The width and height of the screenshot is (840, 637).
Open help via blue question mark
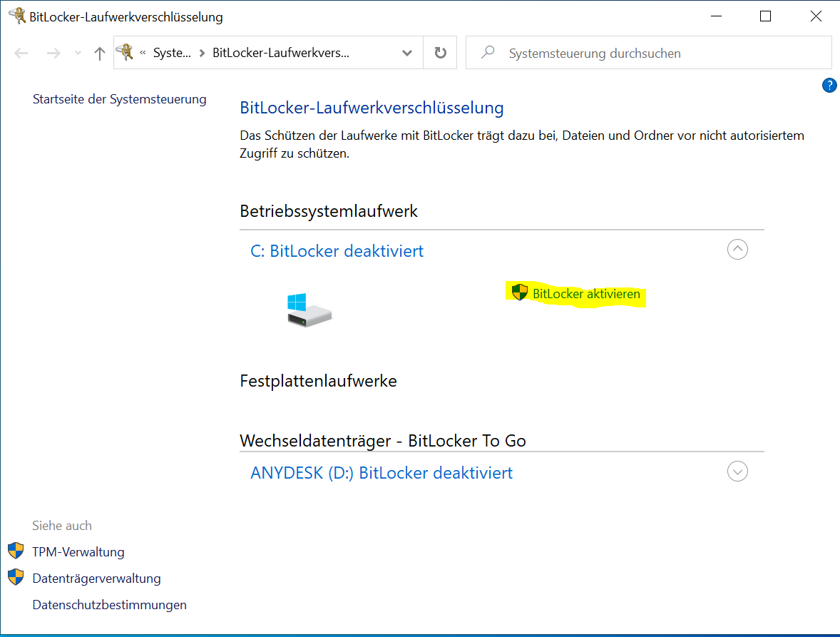829,85
